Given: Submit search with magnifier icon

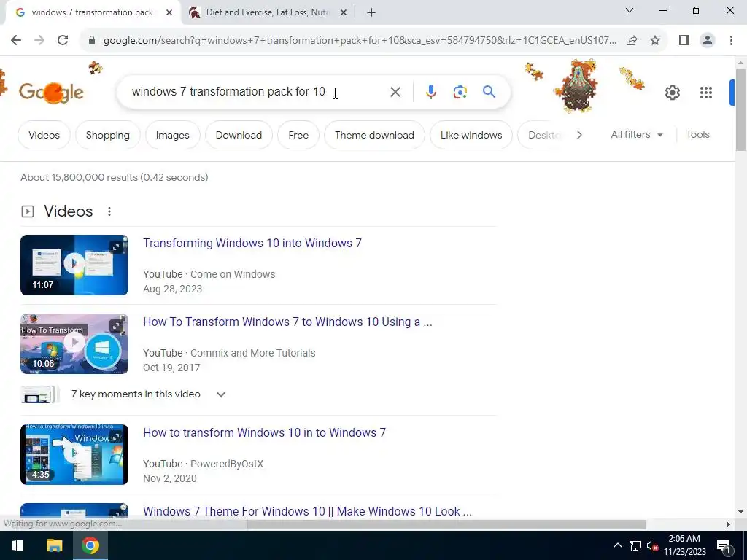Looking at the screenshot, I should [x=489, y=91].
